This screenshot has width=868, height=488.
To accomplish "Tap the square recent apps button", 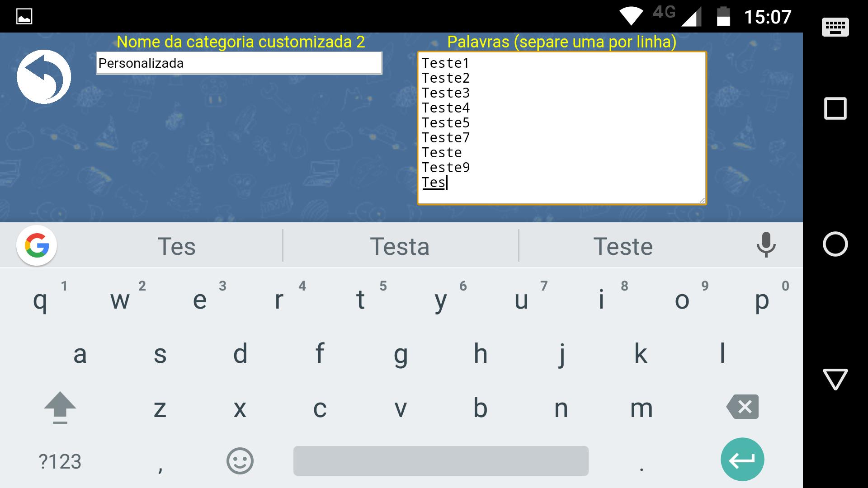I will click(x=836, y=108).
